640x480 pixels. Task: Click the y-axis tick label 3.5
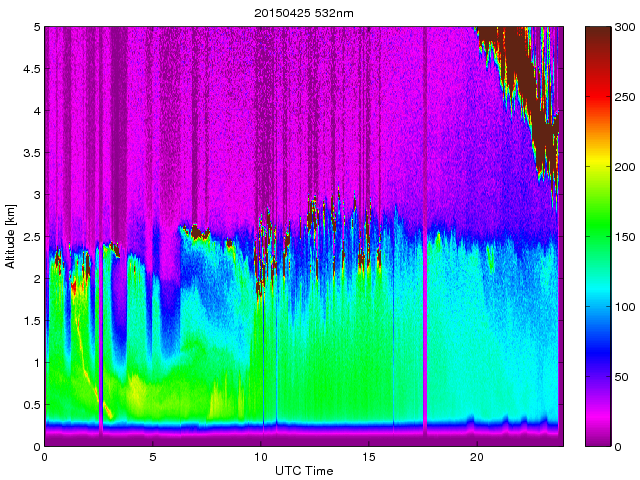point(32,153)
